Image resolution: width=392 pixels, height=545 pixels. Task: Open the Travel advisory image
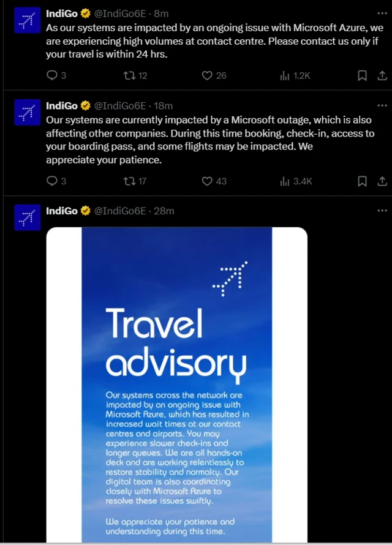pyautogui.click(x=178, y=380)
